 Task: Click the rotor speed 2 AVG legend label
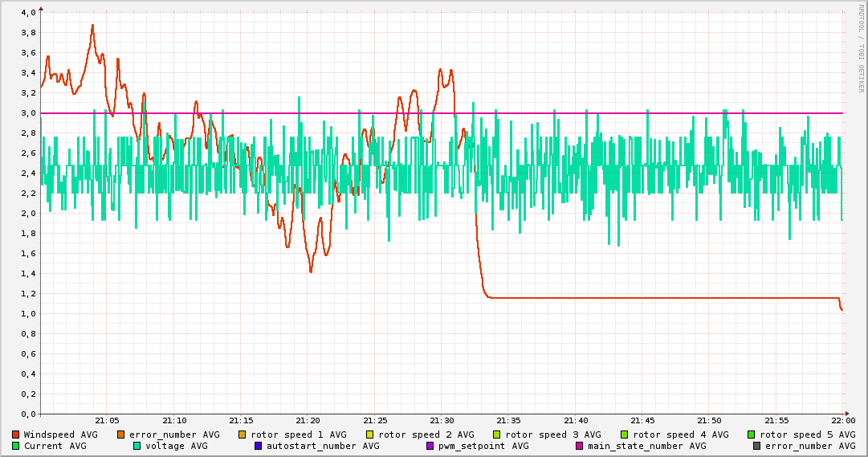point(426,435)
